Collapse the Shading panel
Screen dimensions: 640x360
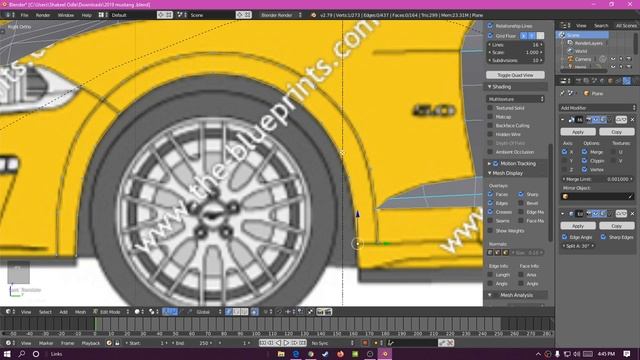coord(489,87)
